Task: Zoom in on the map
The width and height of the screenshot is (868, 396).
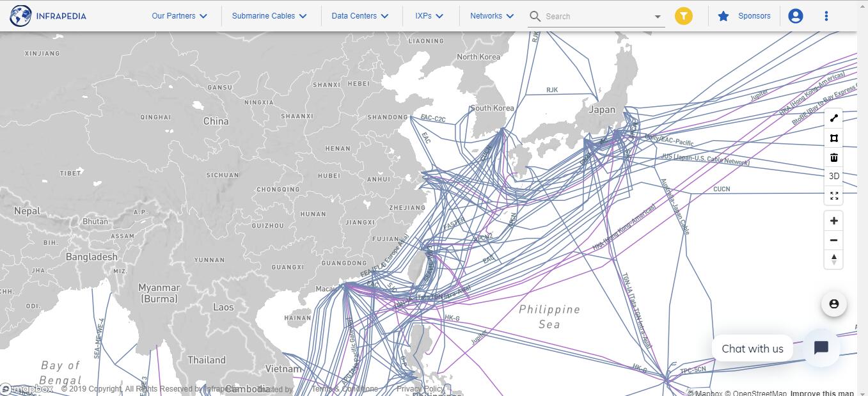Action: [x=833, y=221]
